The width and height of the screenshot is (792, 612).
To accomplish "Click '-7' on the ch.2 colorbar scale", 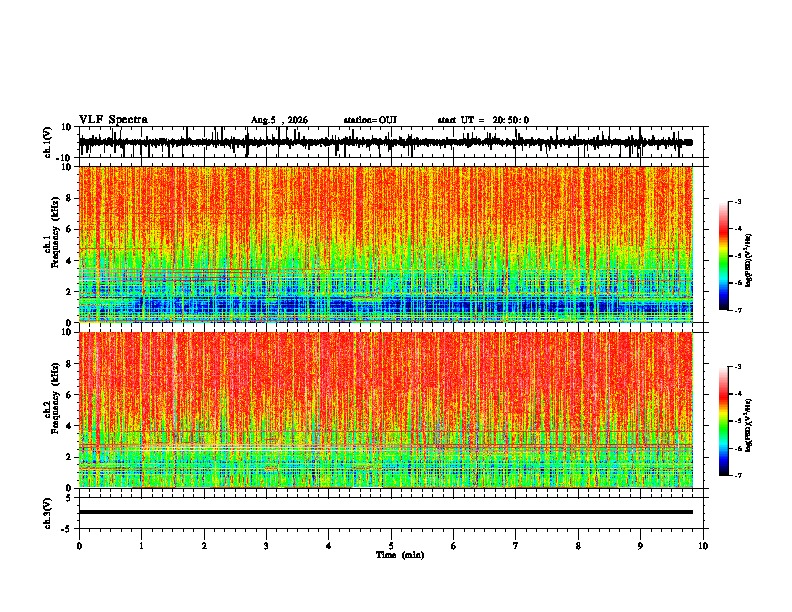I will coord(738,476).
